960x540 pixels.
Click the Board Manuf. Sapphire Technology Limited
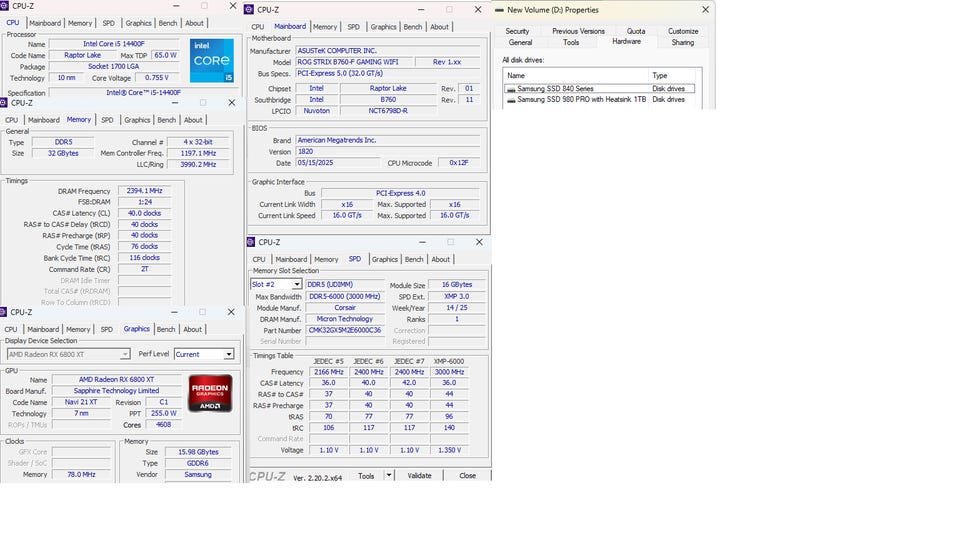[x=116, y=391]
